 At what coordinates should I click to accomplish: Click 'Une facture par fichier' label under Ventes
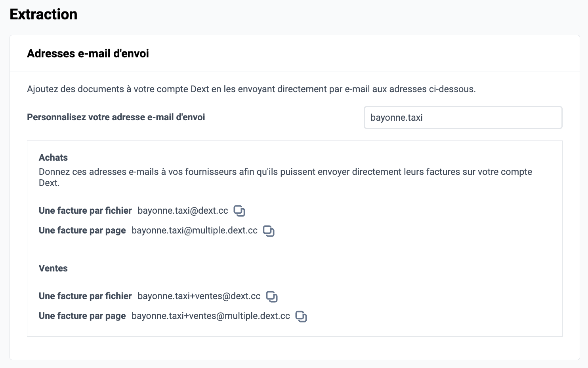85,296
